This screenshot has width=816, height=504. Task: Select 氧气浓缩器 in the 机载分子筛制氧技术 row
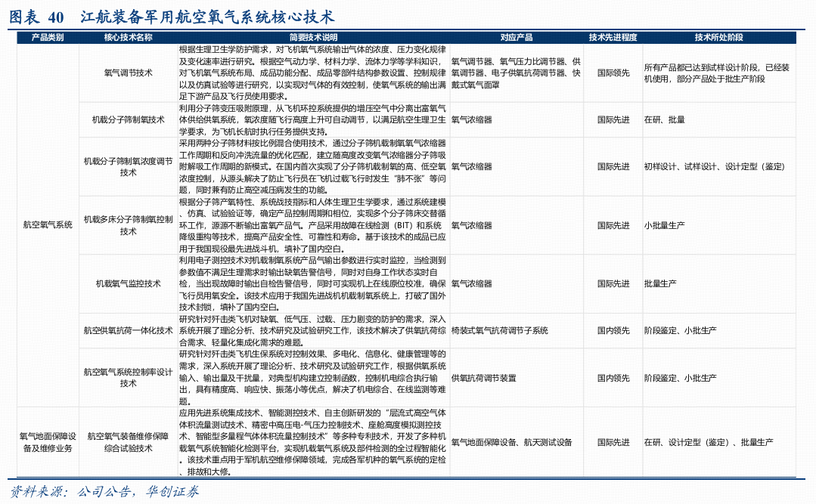point(471,119)
